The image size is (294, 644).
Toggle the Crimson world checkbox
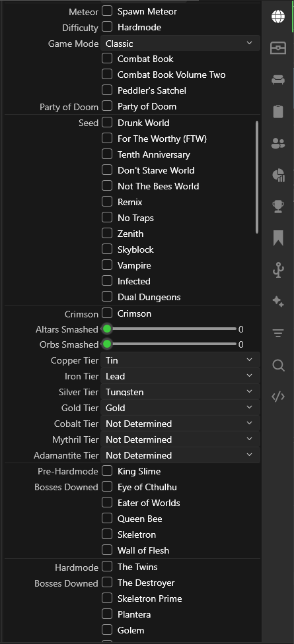[107, 313]
